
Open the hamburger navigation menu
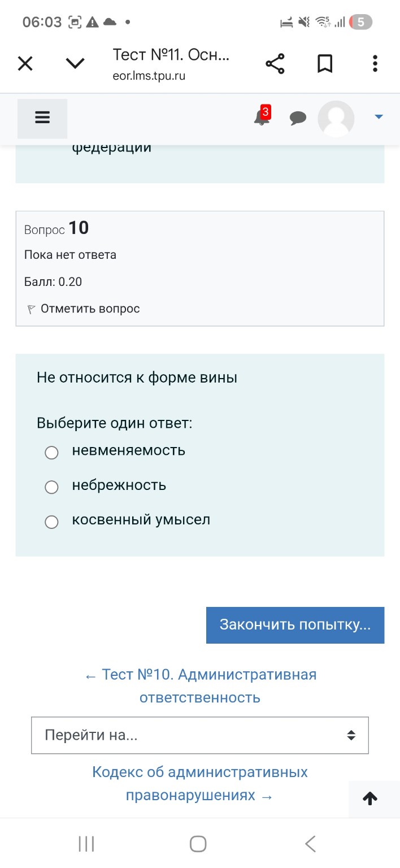point(42,117)
